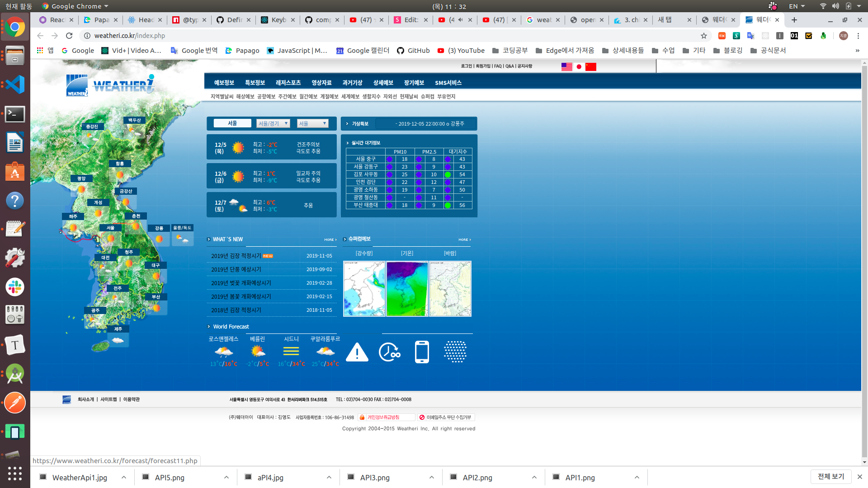Select the Japanese flag language icon
868x488 pixels.
579,67
